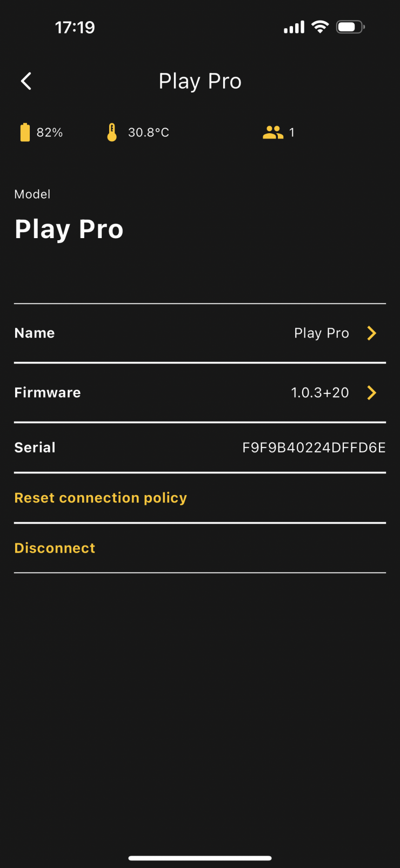Tap the large Play Pro model heading
400x868 pixels.
[x=69, y=229]
